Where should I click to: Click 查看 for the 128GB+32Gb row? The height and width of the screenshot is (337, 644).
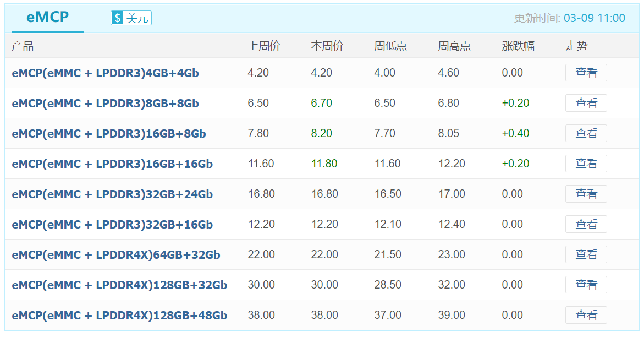(x=586, y=285)
